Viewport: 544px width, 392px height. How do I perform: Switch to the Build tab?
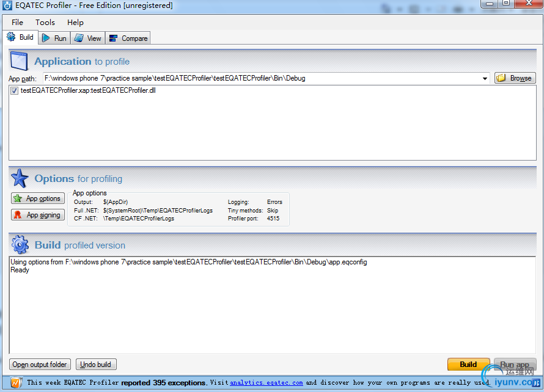[x=20, y=37]
